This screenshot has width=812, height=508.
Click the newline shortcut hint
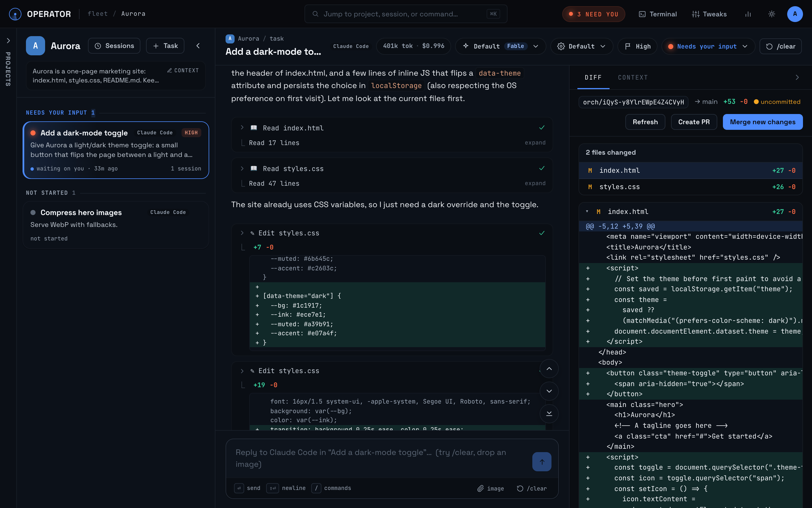[286, 488]
